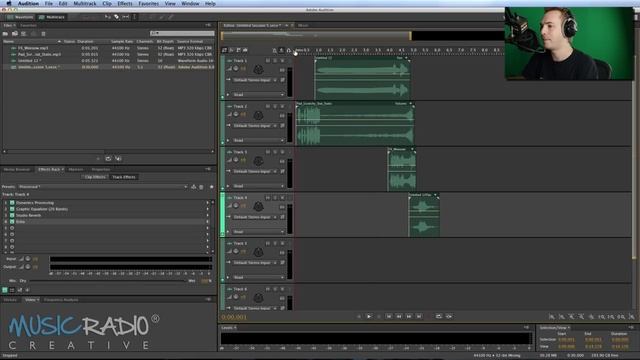Expand Track 1 automation lanes triangle
This screenshot has width=640, height=360.
click(x=228, y=95)
